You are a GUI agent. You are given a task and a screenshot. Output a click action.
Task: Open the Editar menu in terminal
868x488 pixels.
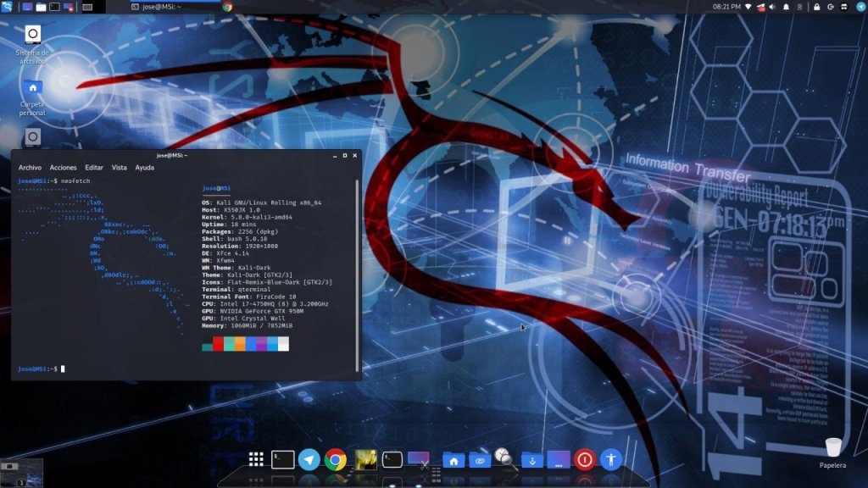click(x=93, y=168)
